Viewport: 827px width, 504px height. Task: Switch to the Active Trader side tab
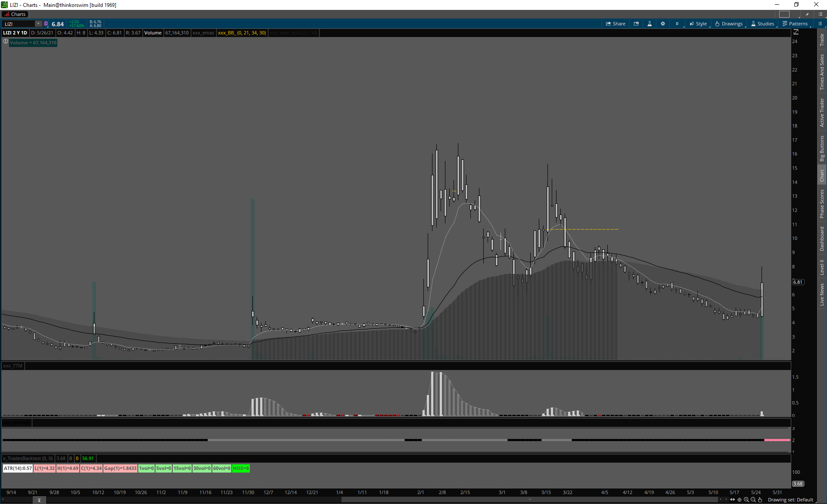822,112
